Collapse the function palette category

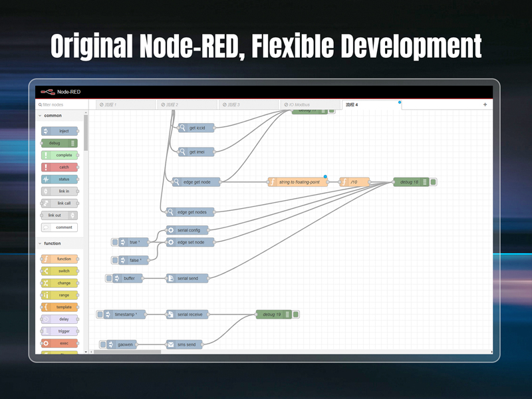coord(60,243)
